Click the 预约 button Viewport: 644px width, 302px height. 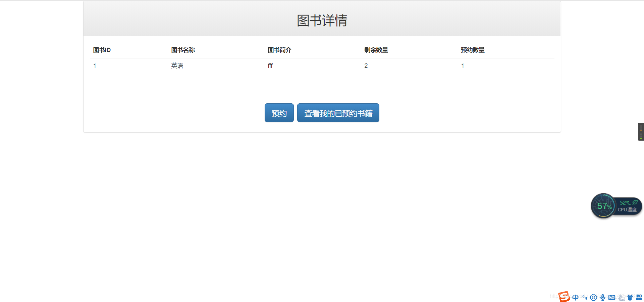tap(279, 113)
